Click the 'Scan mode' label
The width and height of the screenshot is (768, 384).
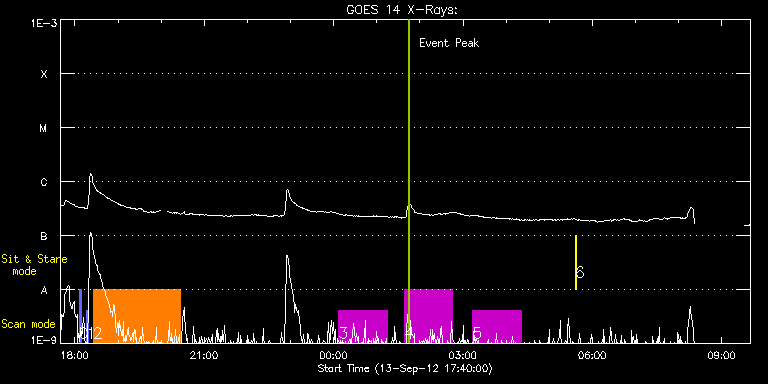28,324
